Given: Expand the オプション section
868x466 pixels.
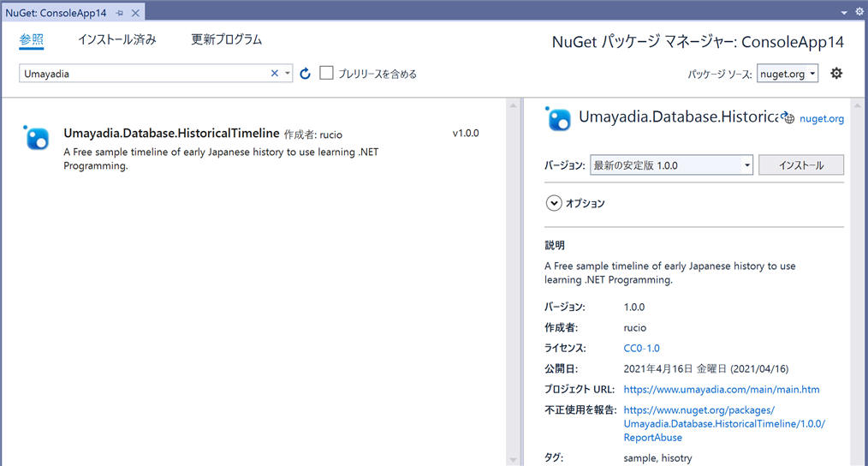Looking at the screenshot, I should pos(554,203).
